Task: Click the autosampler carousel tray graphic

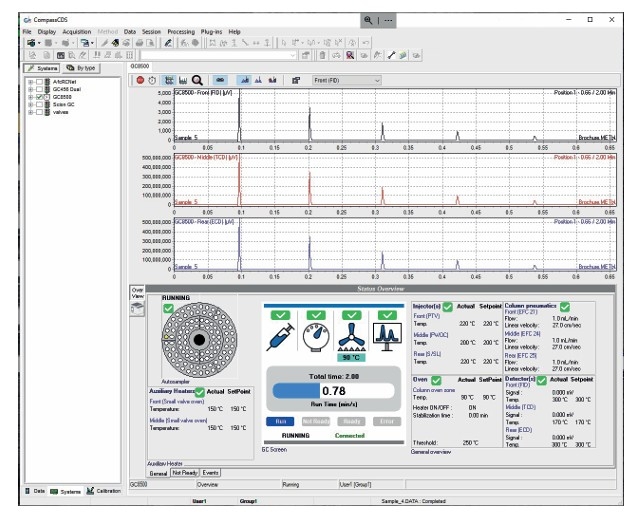Action: point(199,340)
